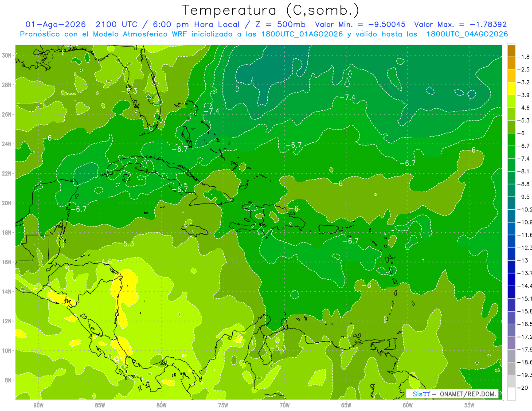The height and width of the screenshot is (411, 532).
Task: Click the '16N' latitude axis label
Action: pos(7,262)
